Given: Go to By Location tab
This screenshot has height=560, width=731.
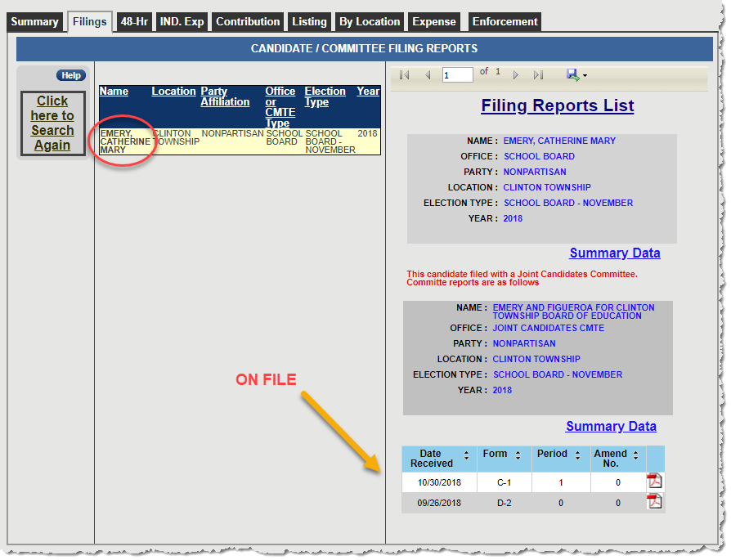Looking at the screenshot, I should 370,22.
